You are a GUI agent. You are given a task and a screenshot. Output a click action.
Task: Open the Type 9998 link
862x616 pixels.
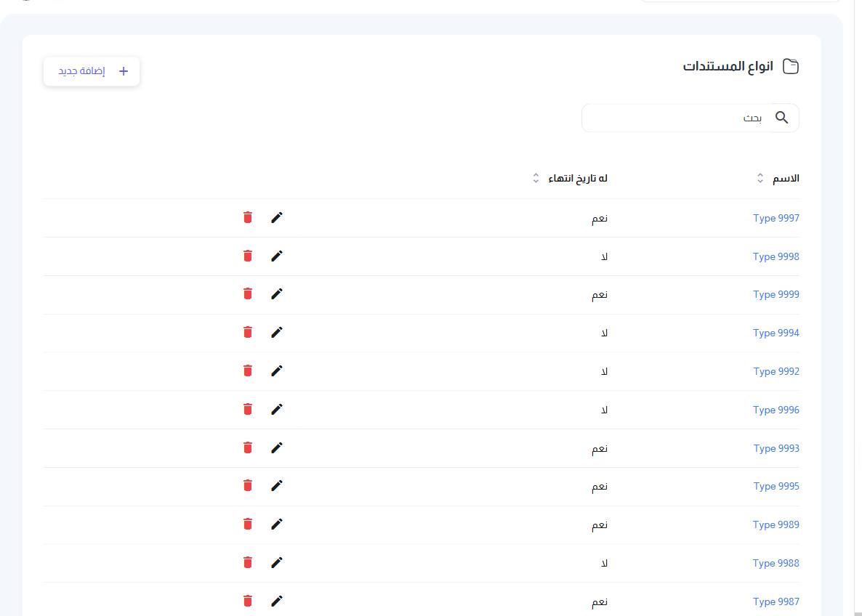click(x=776, y=256)
